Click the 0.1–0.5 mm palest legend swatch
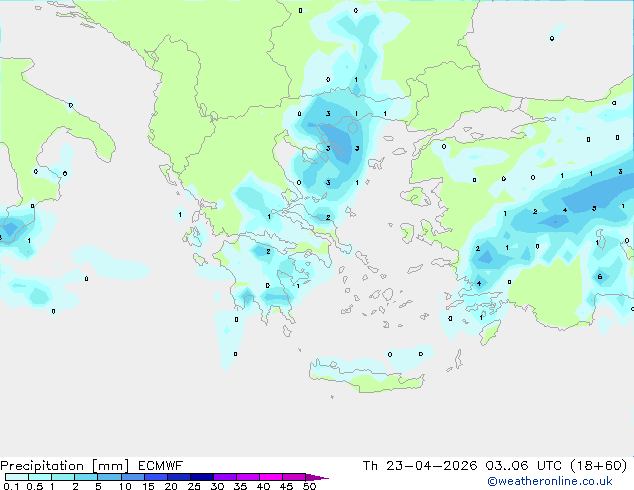634x490 pixels. (x=17, y=477)
